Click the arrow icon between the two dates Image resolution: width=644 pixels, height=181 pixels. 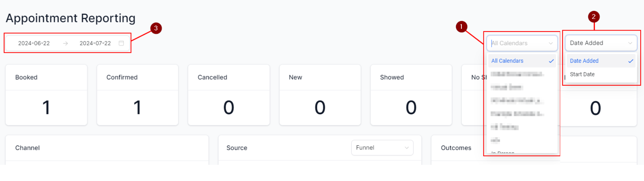tap(65, 43)
